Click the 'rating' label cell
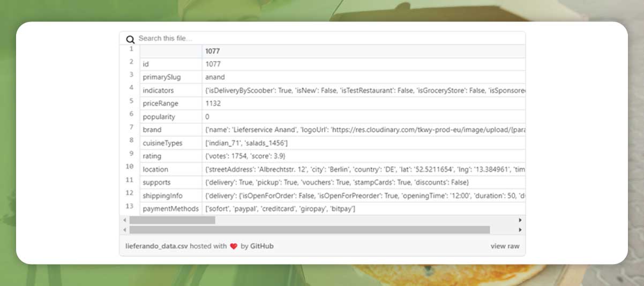The width and height of the screenshot is (644, 286). 171,156
